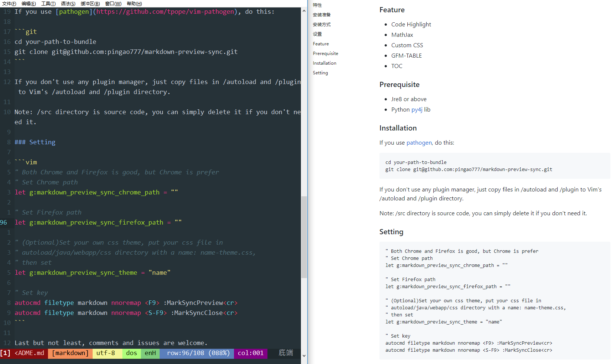
Task: Click the Setting heading in the preview
Action: point(391,232)
